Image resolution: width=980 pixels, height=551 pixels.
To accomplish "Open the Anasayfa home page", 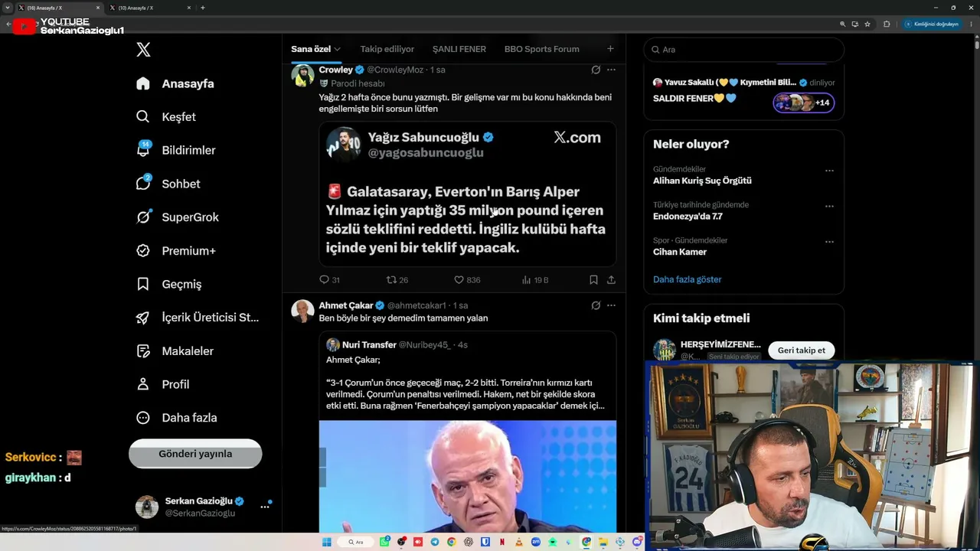I will 175,83.
